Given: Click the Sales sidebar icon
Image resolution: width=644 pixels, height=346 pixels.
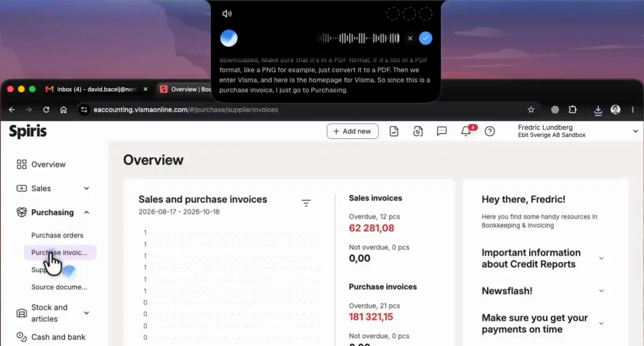Looking at the screenshot, I should coord(21,188).
